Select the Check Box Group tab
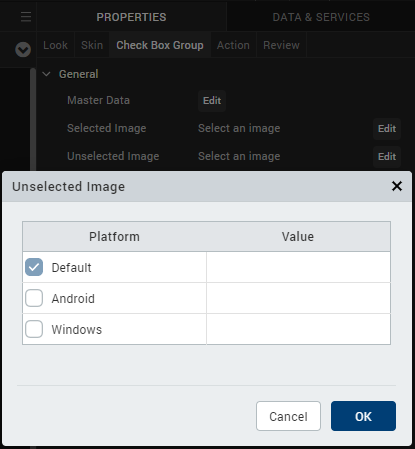This screenshot has height=449, width=415. (160, 45)
